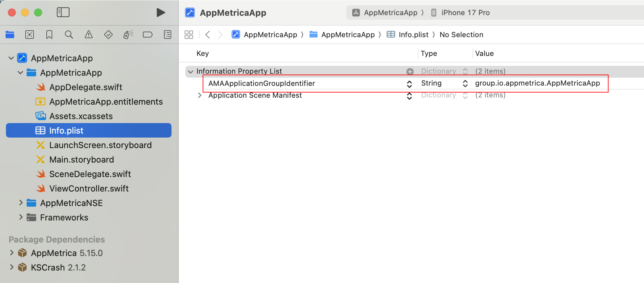The height and width of the screenshot is (283, 644).
Task: Collapse the Information Property List row
Action: [191, 71]
